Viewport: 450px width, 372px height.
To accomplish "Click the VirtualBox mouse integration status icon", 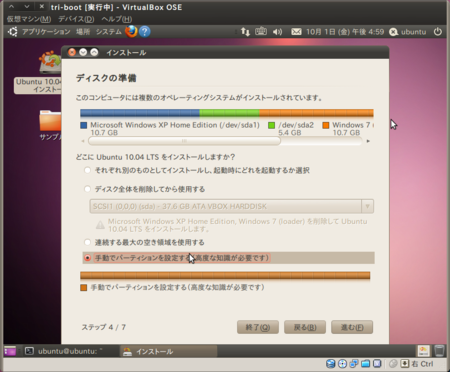I will pos(393,364).
